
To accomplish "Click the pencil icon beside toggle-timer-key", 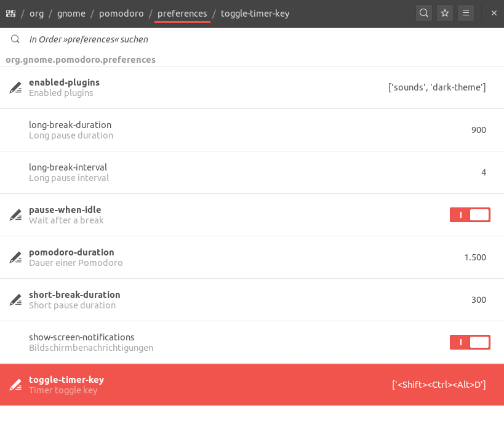I will (15, 385).
